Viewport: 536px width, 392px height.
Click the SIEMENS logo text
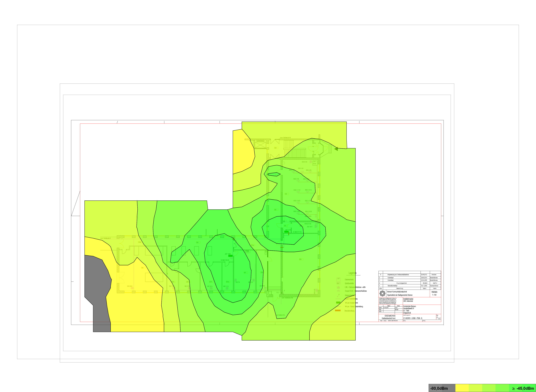coord(390,316)
